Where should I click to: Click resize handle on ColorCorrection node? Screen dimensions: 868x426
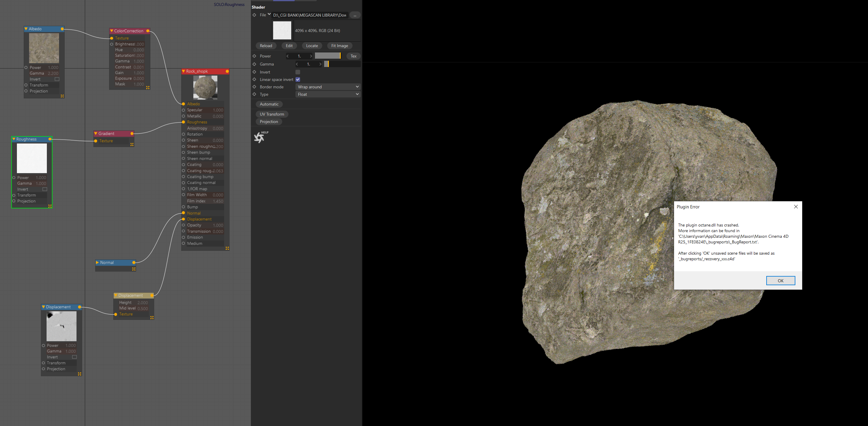148,87
